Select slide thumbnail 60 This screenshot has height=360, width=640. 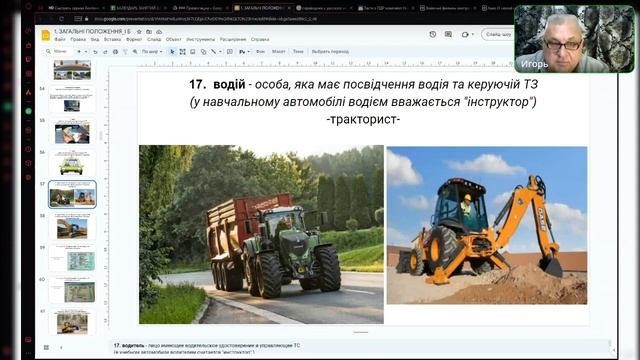click(72, 290)
